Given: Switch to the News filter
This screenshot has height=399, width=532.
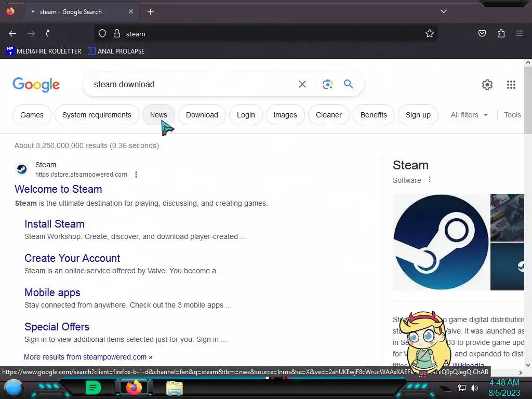Looking at the screenshot, I should [158, 115].
